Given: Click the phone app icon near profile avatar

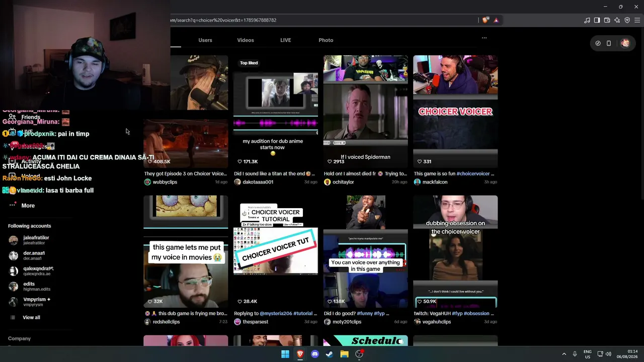Looking at the screenshot, I should tap(609, 43).
